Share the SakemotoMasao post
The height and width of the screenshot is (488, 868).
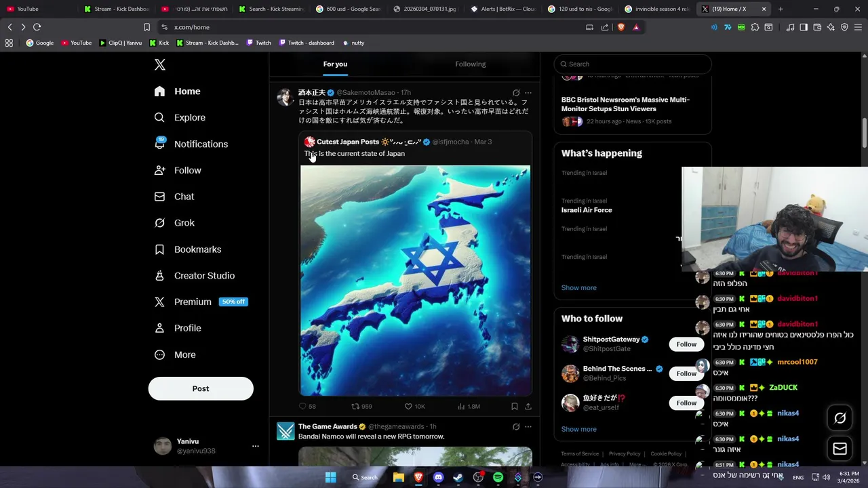click(x=528, y=407)
